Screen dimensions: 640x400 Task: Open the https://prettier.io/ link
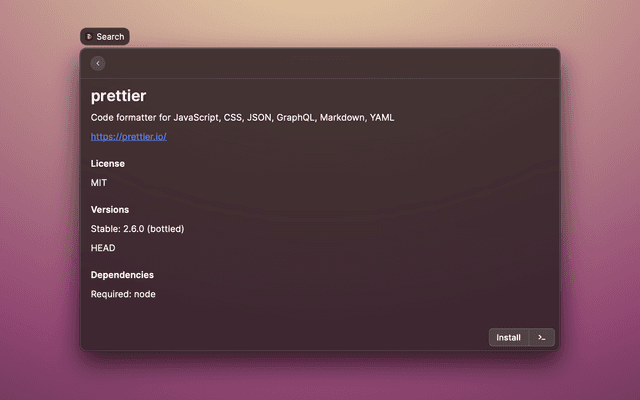click(x=128, y=136)
